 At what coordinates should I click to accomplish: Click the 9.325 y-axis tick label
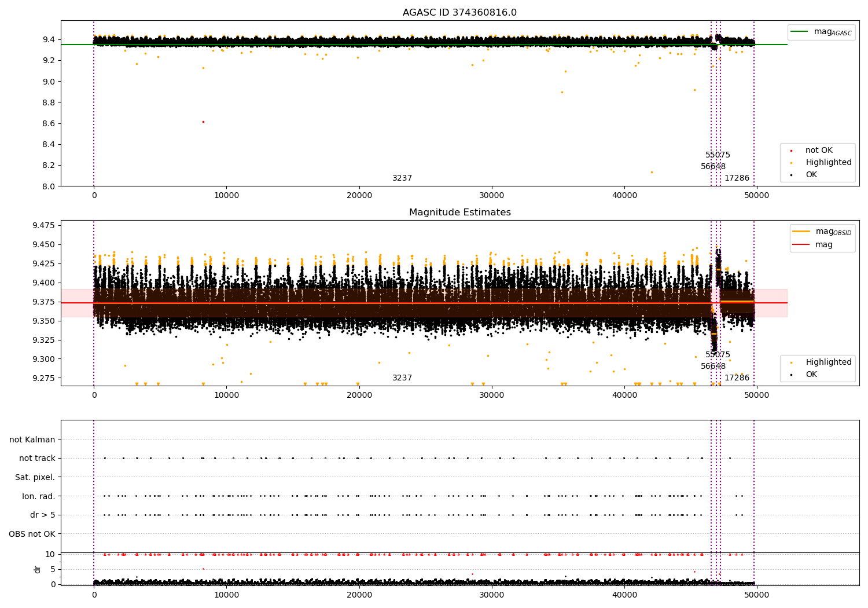(x=44, y=340)
